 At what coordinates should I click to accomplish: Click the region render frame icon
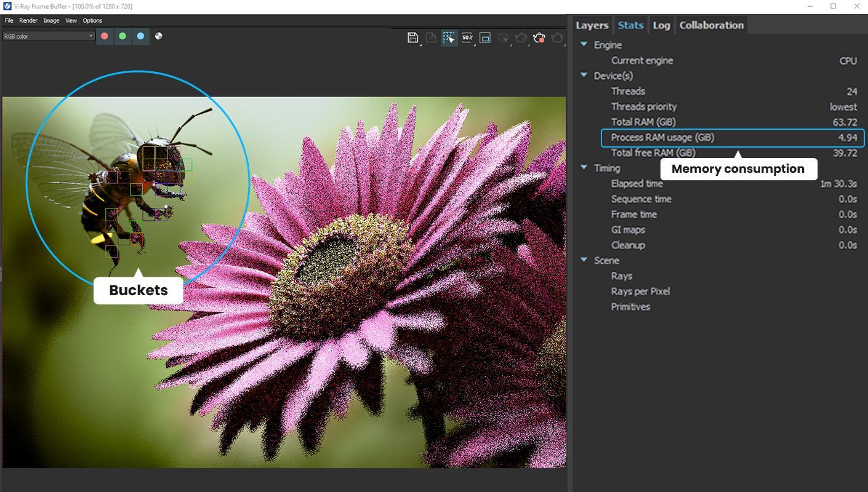pos(485,38)
